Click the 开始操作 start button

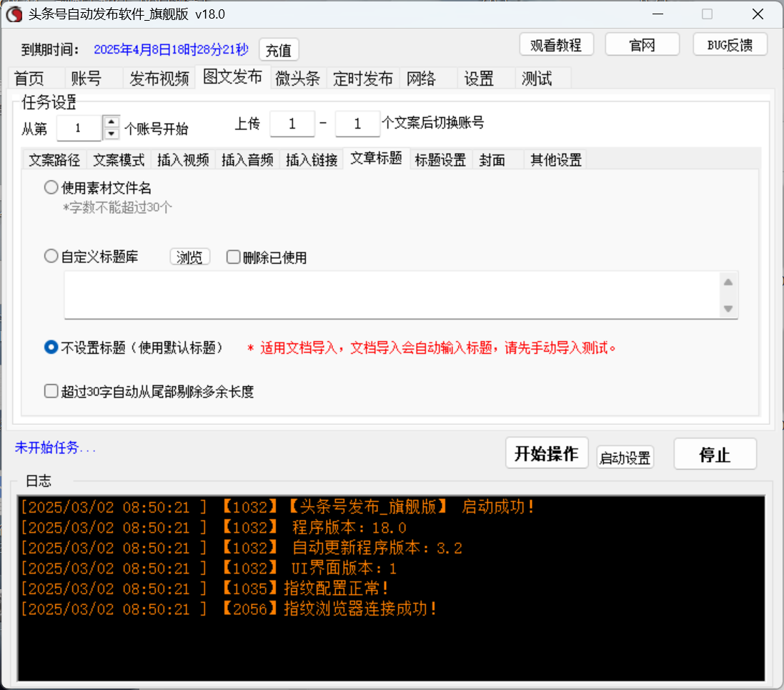click(x=547, y=453)
